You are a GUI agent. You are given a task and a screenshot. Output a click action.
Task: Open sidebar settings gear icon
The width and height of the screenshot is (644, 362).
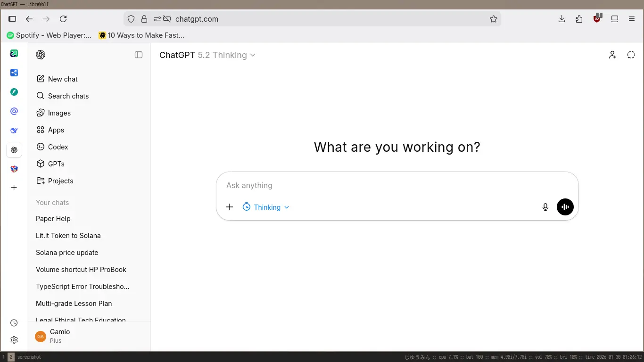point(14,340)
